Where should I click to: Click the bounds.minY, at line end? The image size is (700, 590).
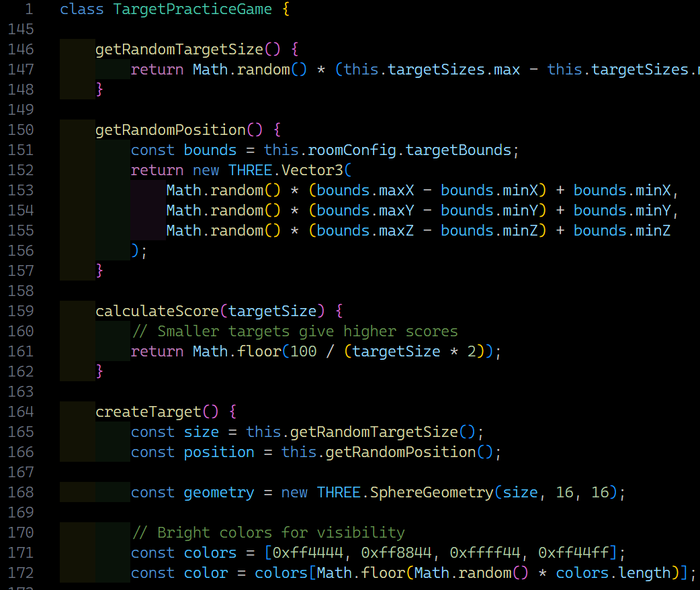[x=626, y=211]
